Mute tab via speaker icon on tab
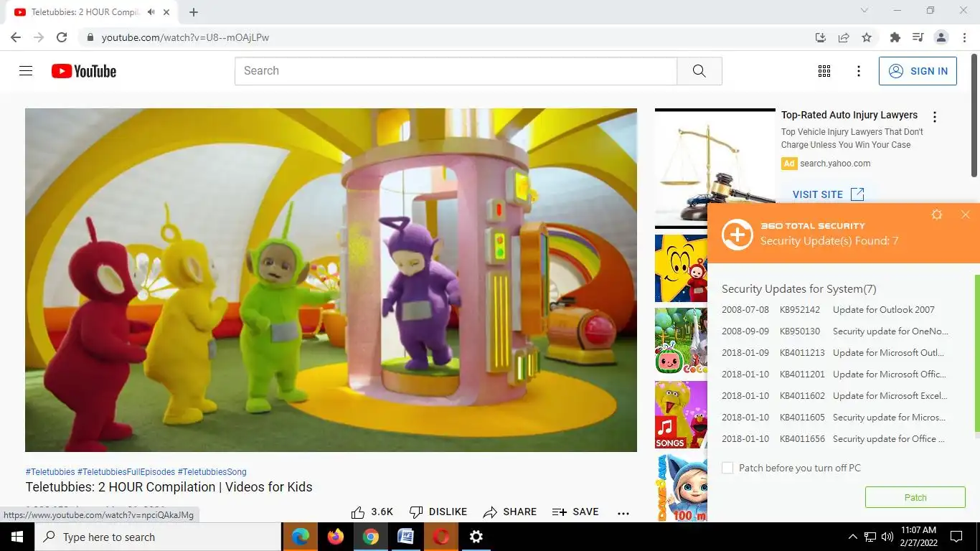Viewport: 980px width, 551px height. point(151,12)
